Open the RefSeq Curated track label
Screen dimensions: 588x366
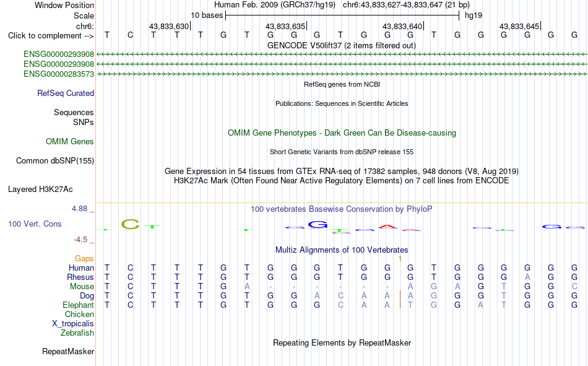pos(66,93)
